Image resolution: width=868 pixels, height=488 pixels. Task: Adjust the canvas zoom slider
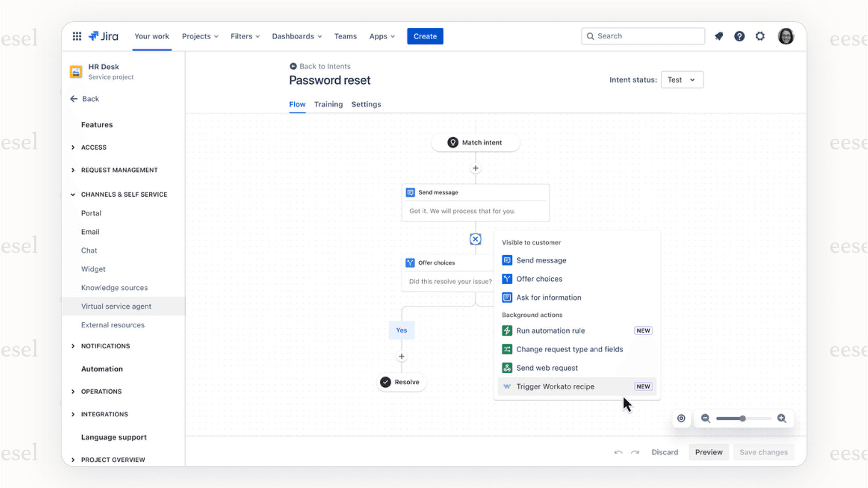pos(743,418)
